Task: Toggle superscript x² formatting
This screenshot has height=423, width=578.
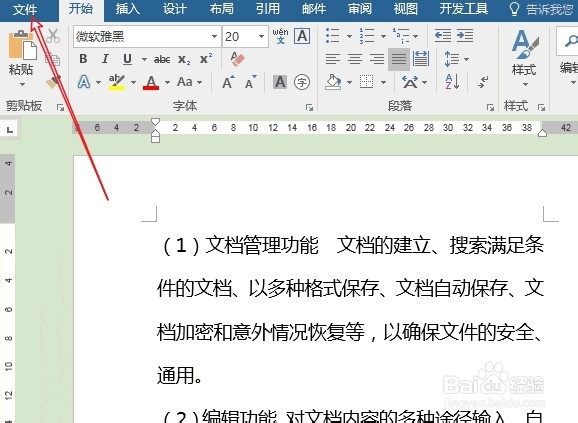Action: coord(206,59)
